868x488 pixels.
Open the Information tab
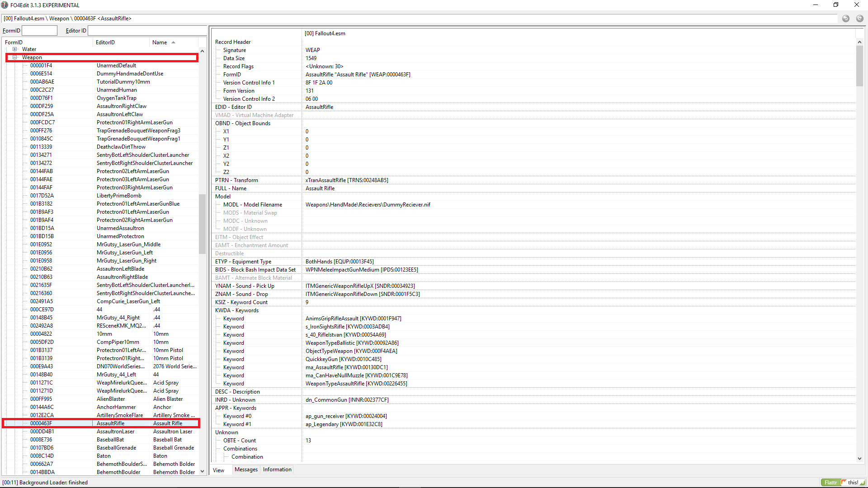pyautogui.click(x=277, y=469)
